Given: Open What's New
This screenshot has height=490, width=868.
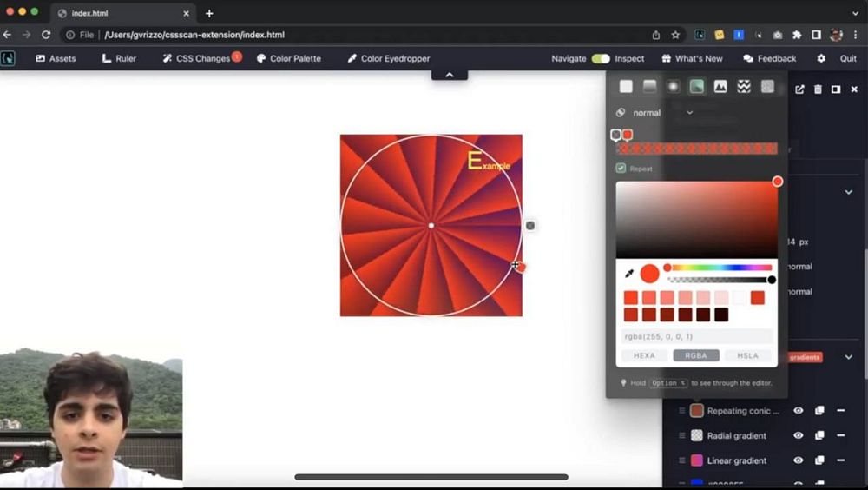Looking at the screenshot, I should tap(692, 58).
